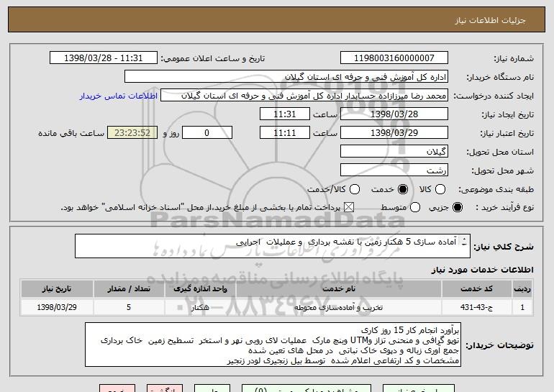The image size is (554, 392).
Task: Click the تخریب و آماده‌سازی محوطه cell
Action: click(x=338, y=307)
